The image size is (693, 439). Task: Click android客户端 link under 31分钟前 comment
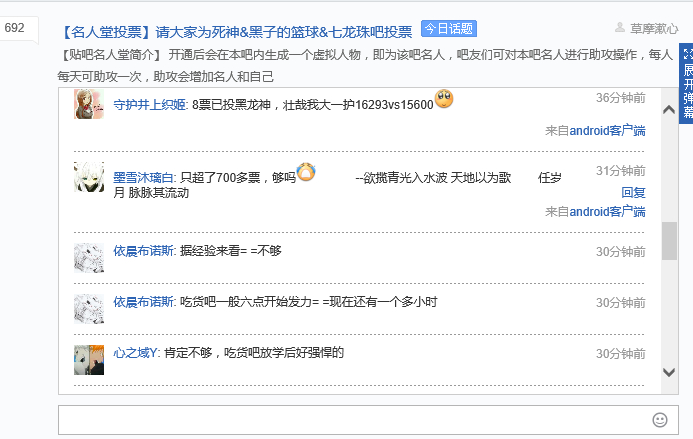[607, 211]
